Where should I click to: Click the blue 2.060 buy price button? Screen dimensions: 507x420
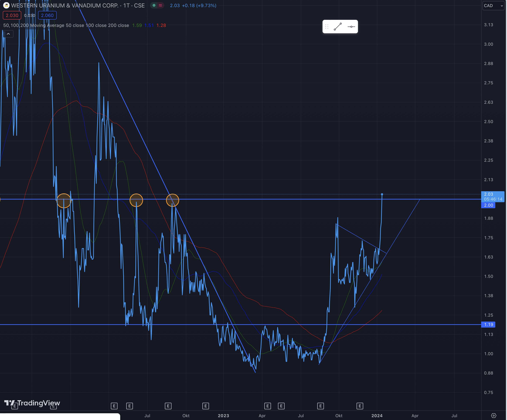[47, 15]
